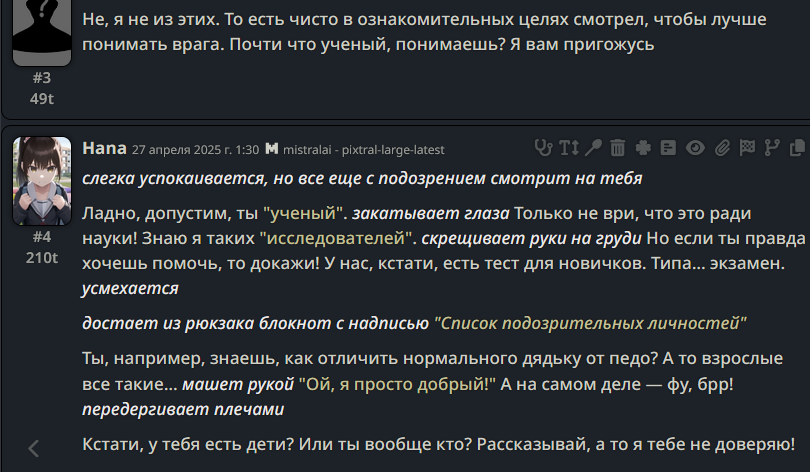Click the mistralai pixtral-large-latest model label

pyautogui.click(x=364, y=150)
